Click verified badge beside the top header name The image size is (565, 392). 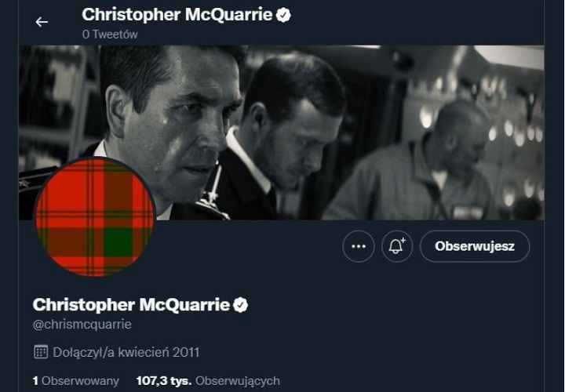tap(283, 15)
